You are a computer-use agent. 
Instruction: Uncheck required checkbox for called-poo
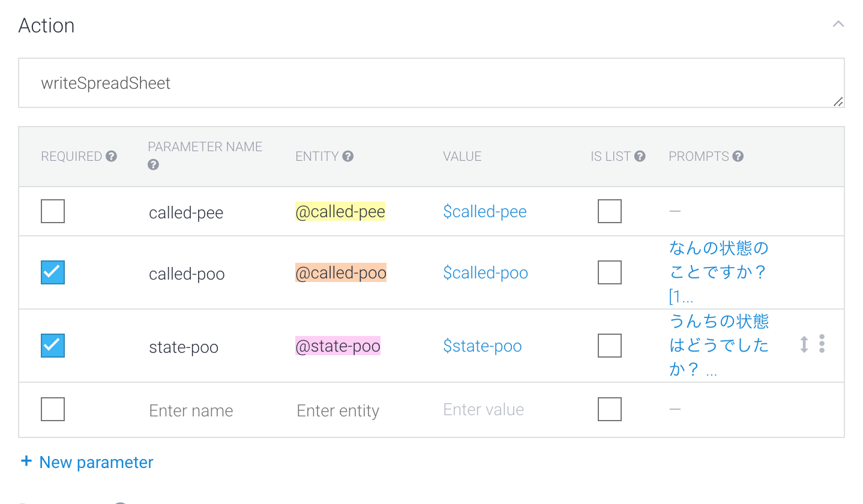coord(53,272)
